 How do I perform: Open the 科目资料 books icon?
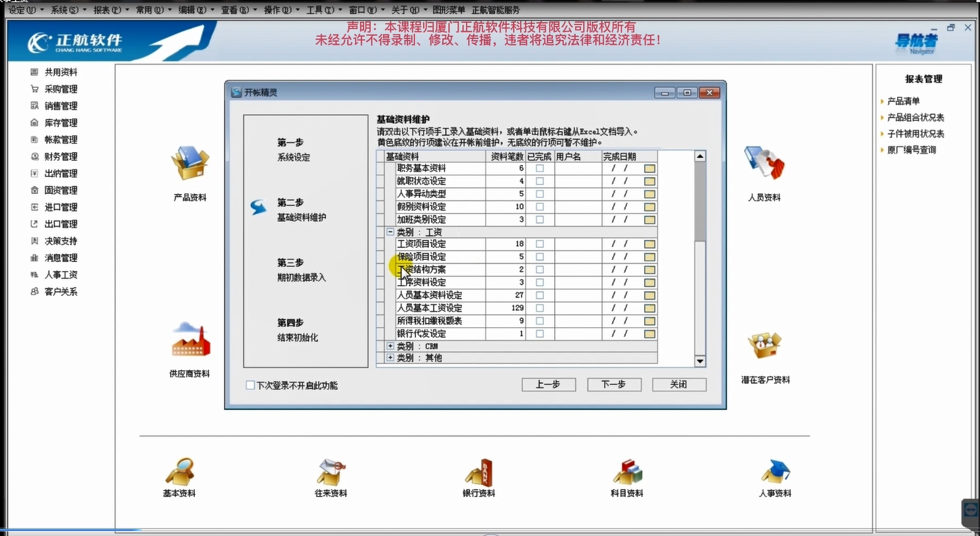click(627, 472)
